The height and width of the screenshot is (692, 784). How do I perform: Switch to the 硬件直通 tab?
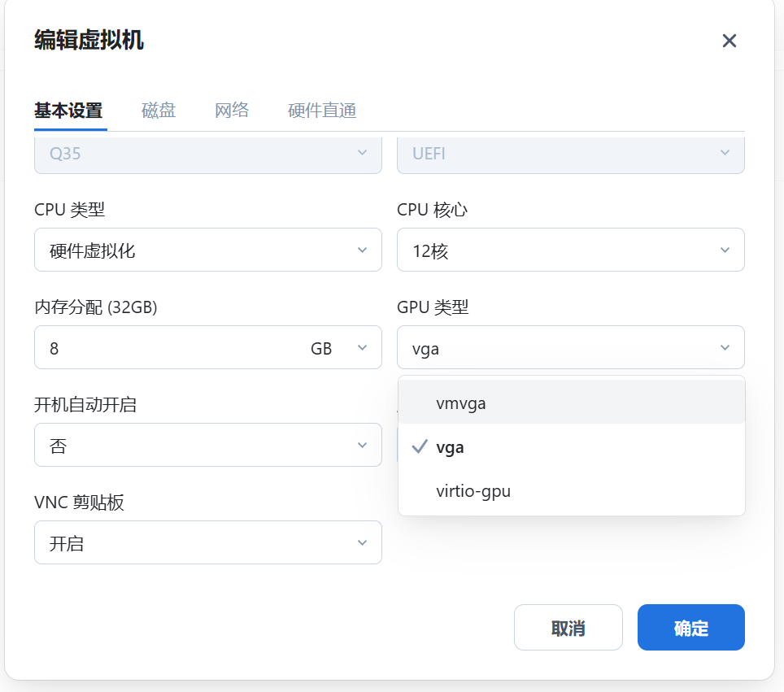[x=322, y=111]
